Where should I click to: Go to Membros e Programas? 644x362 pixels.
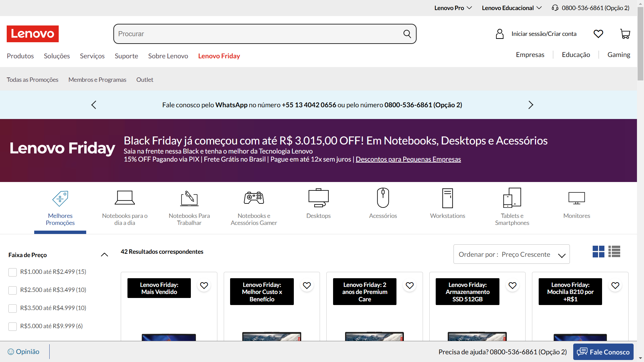coord(97,79)
